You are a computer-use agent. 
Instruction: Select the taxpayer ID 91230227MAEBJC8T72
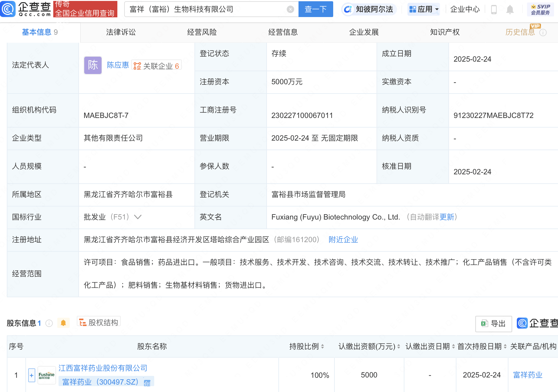point(494,115)
